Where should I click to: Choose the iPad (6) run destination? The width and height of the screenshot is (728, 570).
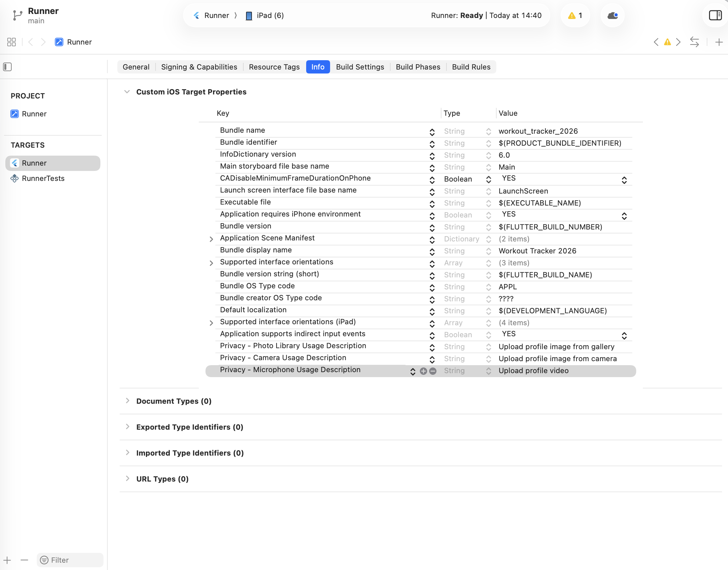265,15
